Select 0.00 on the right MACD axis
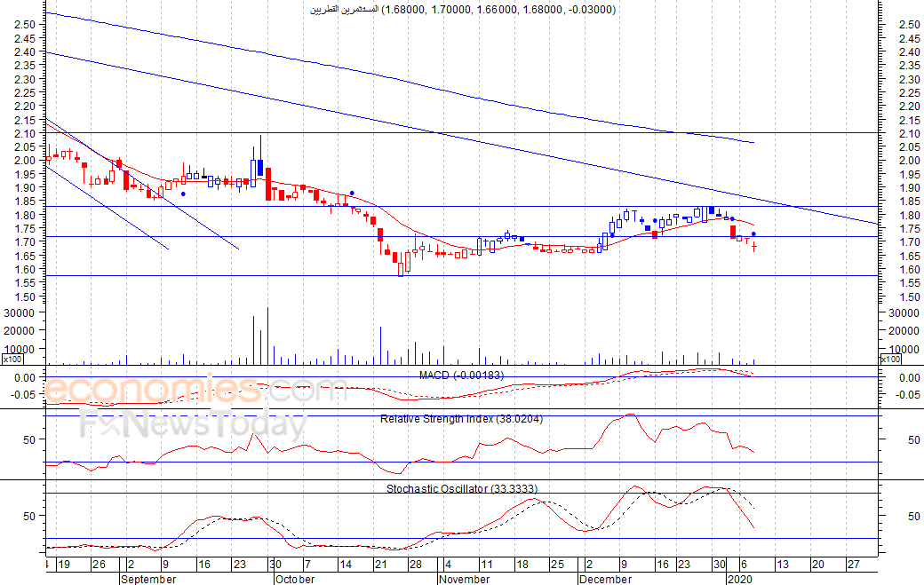Screen dimensions: 924x585 coord(911,378)
